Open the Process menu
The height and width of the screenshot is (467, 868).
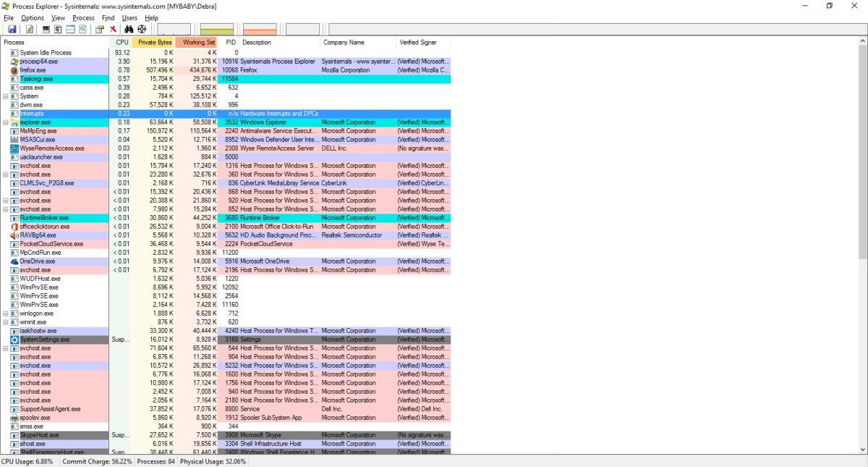(x=83, y=17)
